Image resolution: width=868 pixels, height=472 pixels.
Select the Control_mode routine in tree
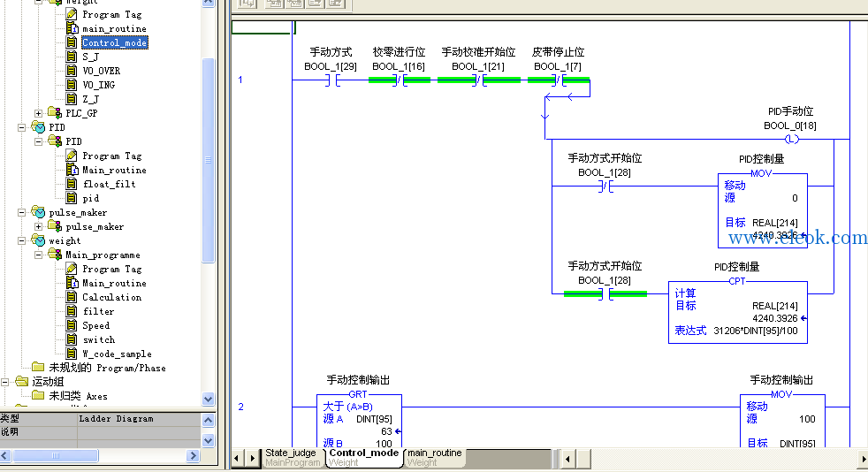[115, 42]
